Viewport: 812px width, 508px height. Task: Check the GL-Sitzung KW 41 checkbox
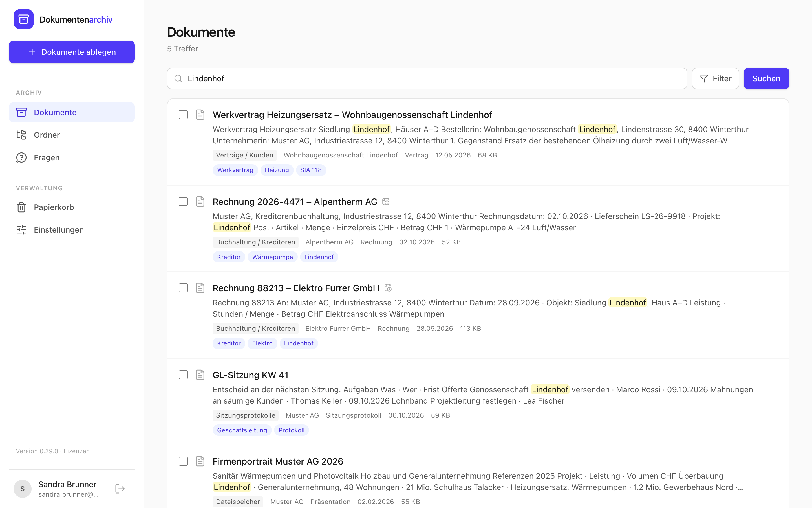pos(183,375)
